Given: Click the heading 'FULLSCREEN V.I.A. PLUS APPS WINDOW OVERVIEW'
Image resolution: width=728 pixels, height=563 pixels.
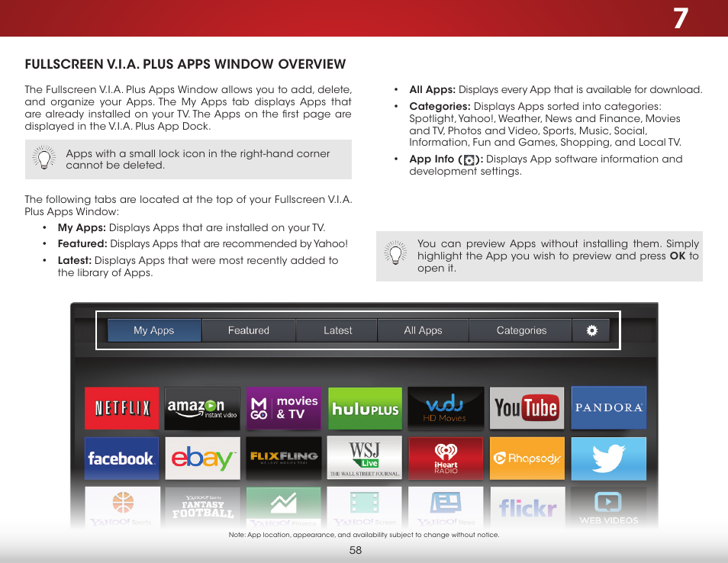Looking at the screenshot, I should pyautogui.click(x=185, y=64).
